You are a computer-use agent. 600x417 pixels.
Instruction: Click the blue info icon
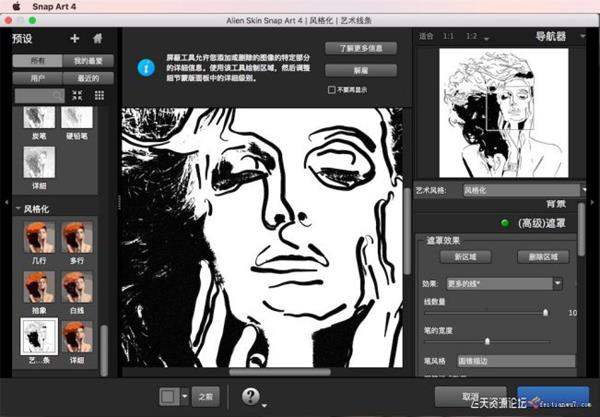pos(146,68)
